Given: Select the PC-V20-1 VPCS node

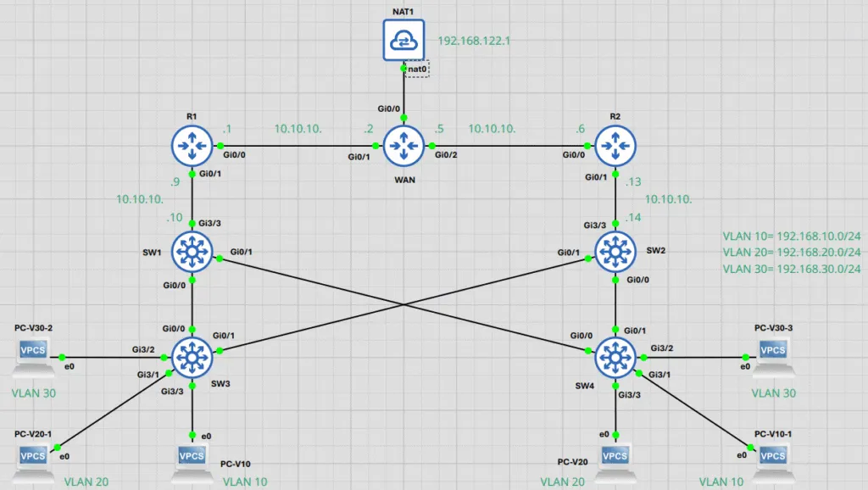Looking at the screenshot, I should pyautogui.click(x=32, y=462).
